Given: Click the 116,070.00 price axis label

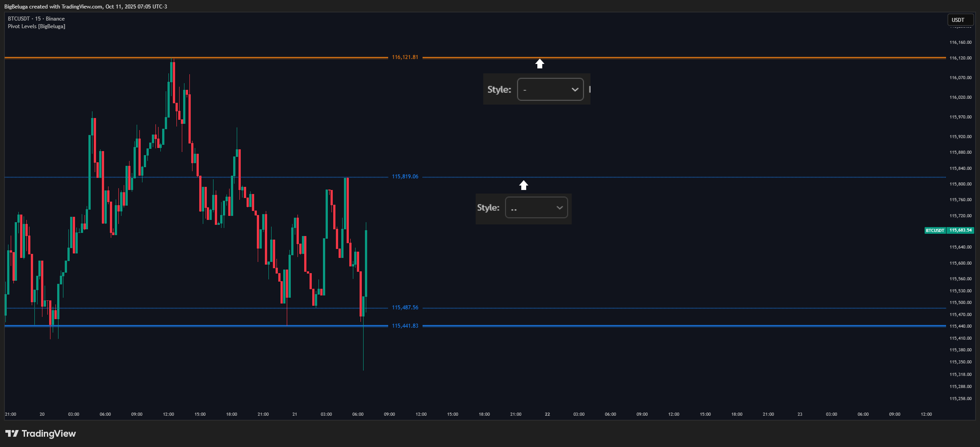Looking at the screenshot, I should [x=960, y=78].
